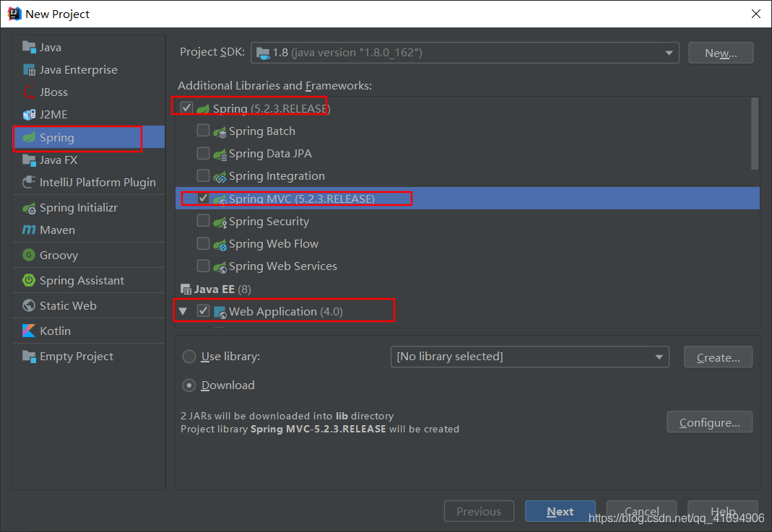This screenshot has width=772, height=532.
Task: Enable the Spring Security checkbox
Action: tap(203, 220)
